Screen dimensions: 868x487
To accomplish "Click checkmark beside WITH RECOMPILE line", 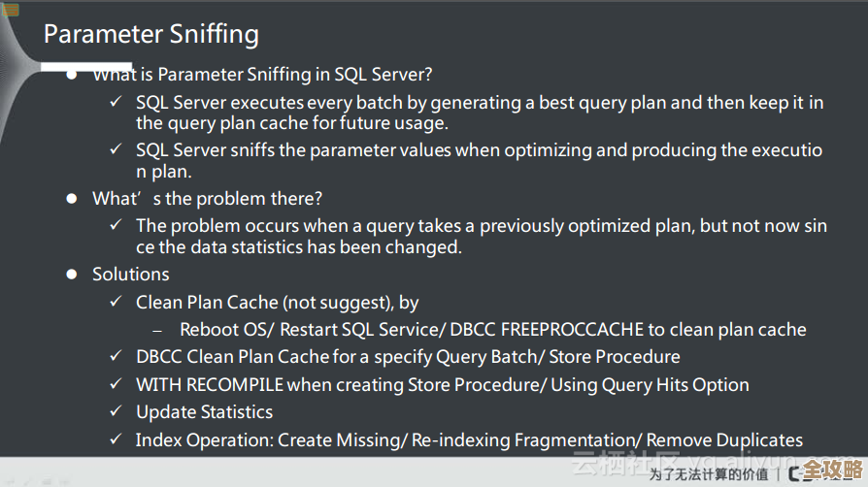I will [116, 384].
